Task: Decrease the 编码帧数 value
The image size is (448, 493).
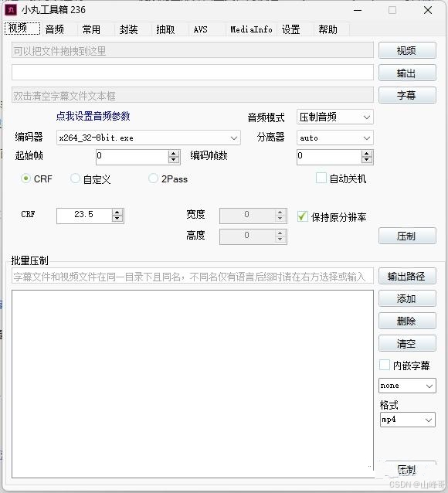Action: tap(367, 160)
